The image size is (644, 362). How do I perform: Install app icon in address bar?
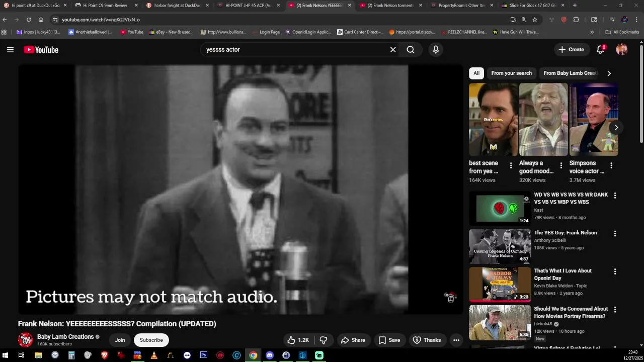coord(513,20)
